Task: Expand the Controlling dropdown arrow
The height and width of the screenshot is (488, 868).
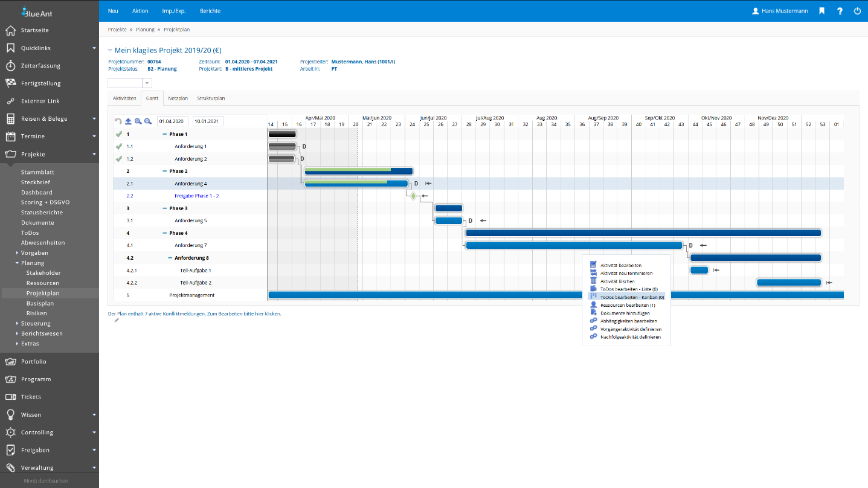Action: [94, 432]
